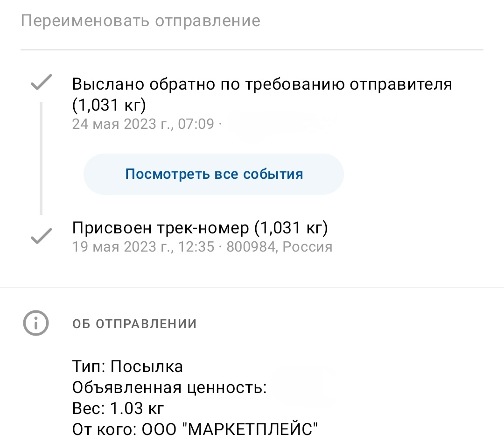Click the vertical timeline line between events

pyautogui.click(x=41, y=159)
